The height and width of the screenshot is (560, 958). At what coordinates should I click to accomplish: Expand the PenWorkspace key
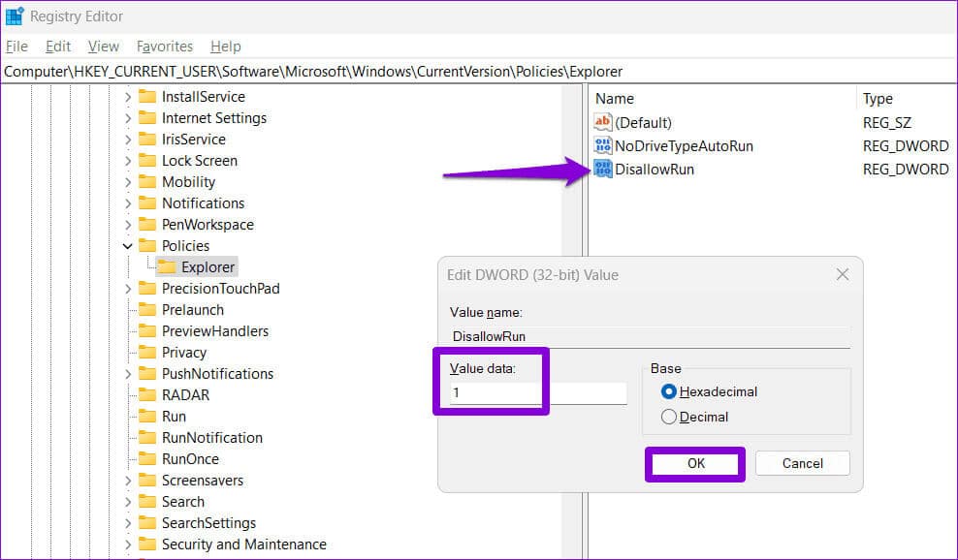128,224
